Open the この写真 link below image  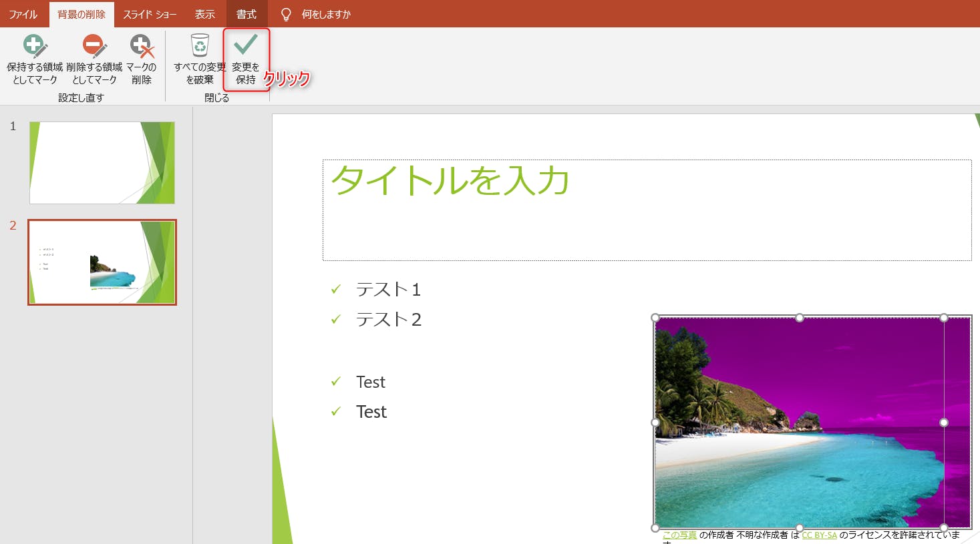pyautogui.click(x=679, y=535)
